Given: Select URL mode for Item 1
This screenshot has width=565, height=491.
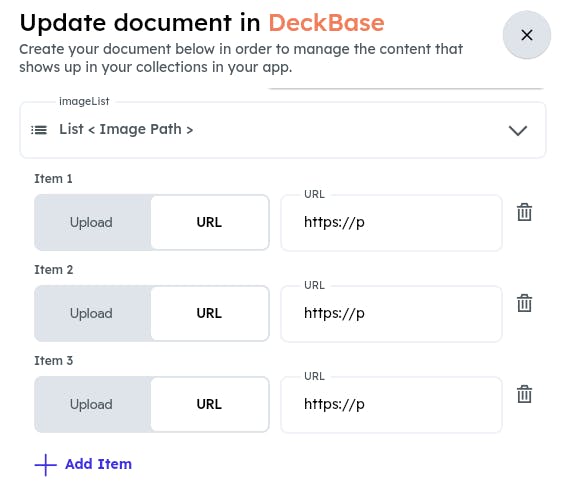Looking at the screenshot, I should (x=209, y=222).
